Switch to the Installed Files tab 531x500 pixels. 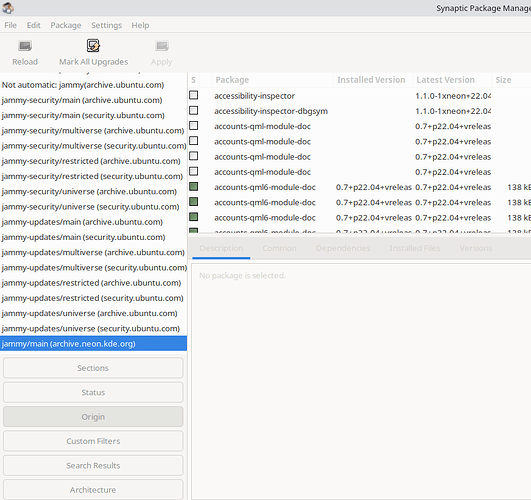click(x=415, y=248)
